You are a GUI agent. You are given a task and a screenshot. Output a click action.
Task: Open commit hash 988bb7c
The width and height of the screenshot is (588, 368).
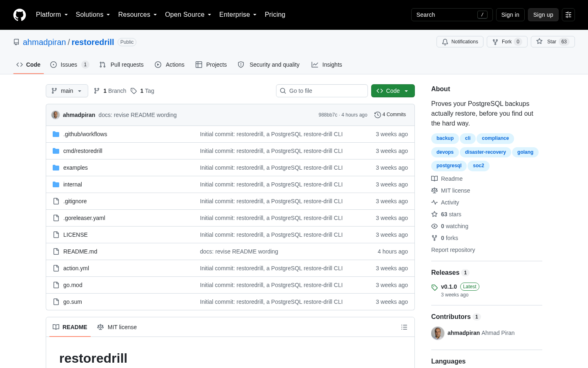pyautogui.click(x=328, y=115)
